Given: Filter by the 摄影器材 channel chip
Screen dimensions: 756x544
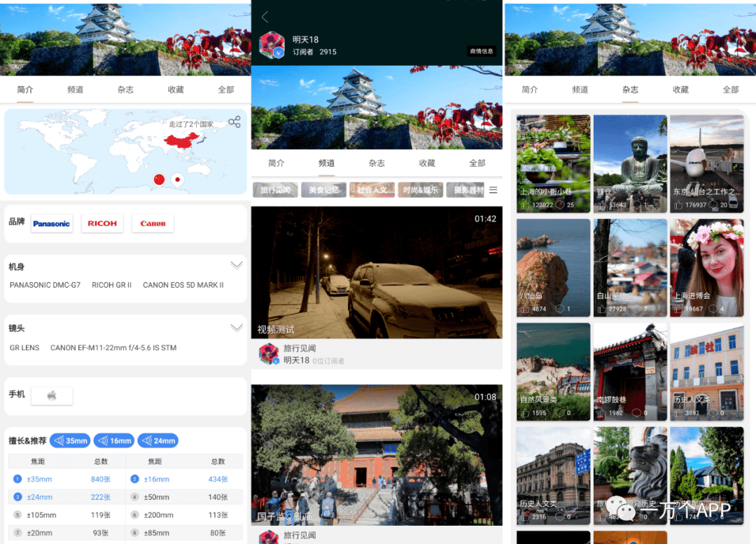Looking at the screenshot, I should [x=466, y=190].
